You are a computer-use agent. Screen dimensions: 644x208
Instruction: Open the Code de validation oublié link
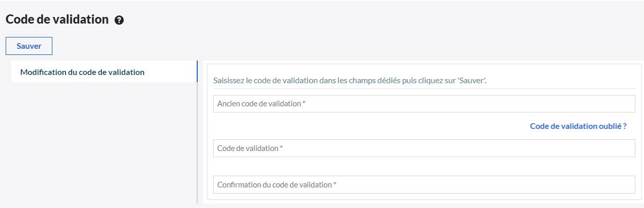point(578,126)
